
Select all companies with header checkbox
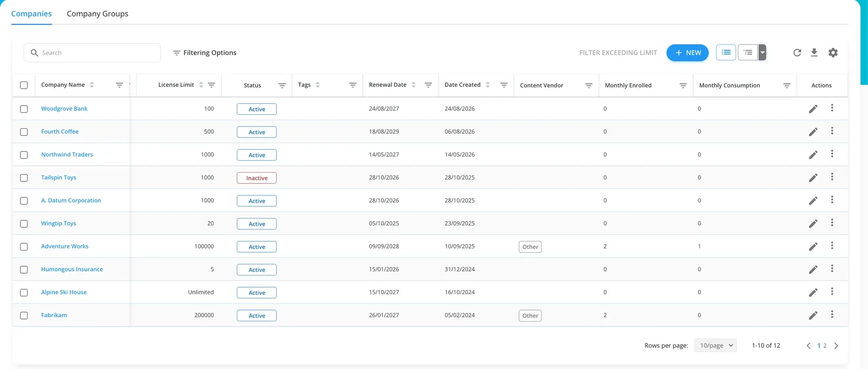click(24, 85)
